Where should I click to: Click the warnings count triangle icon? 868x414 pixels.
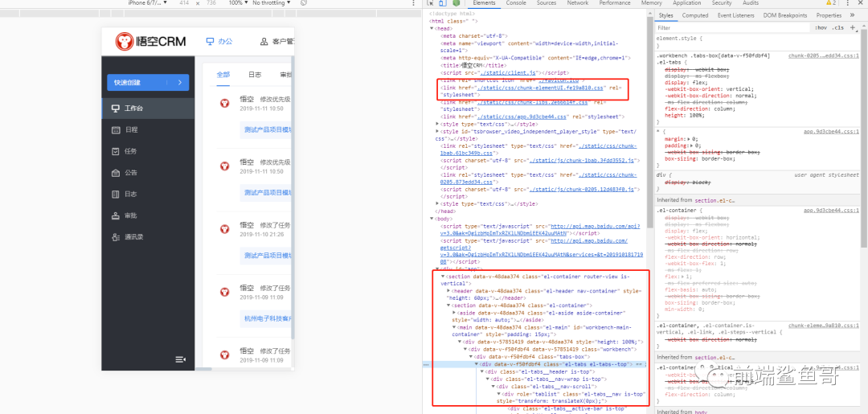click(829, 3)
